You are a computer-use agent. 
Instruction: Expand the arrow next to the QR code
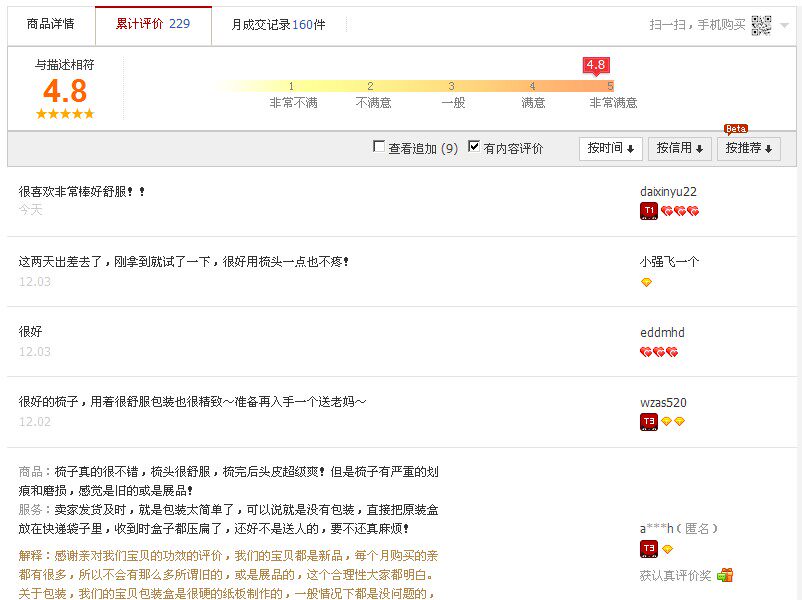[784, 25]
